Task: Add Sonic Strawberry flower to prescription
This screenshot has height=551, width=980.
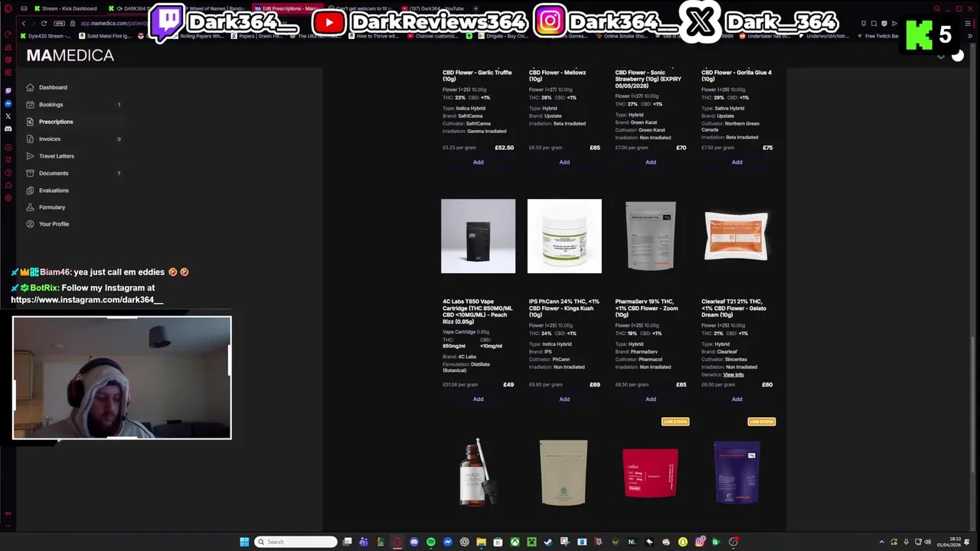Action: pos(651,162)
